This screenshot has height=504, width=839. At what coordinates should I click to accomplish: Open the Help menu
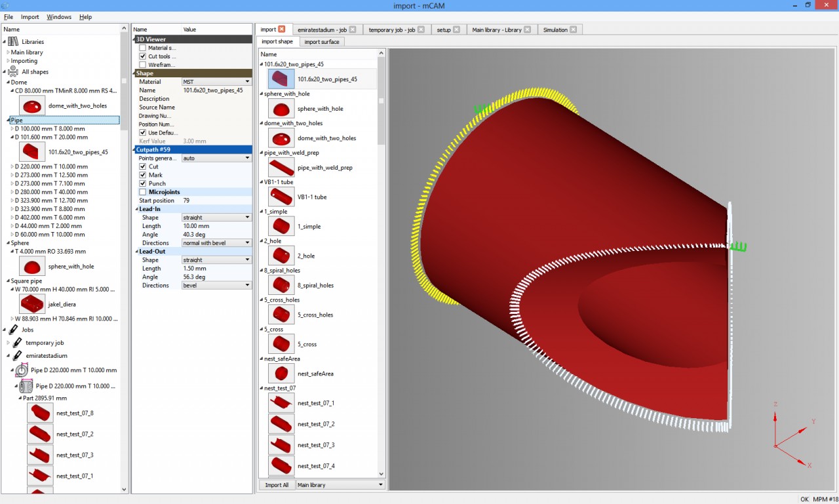tap(85, 17)
